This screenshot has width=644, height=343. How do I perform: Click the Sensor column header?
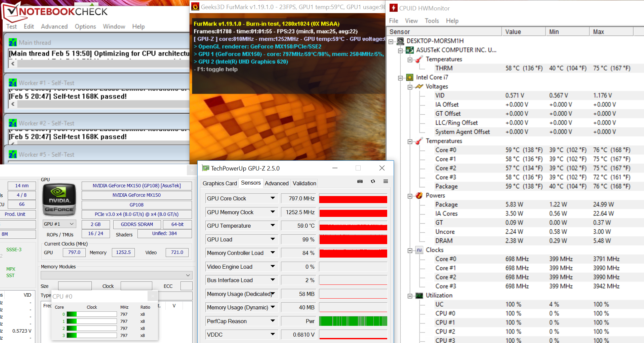coord(444,32)
